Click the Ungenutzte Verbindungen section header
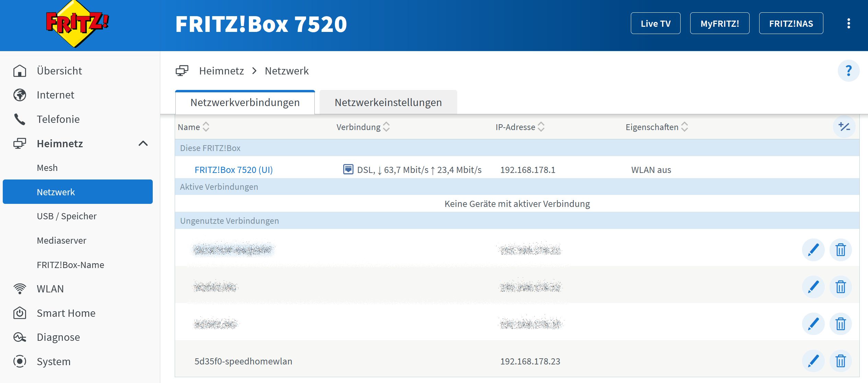868x383 pixels. [517, 220]
